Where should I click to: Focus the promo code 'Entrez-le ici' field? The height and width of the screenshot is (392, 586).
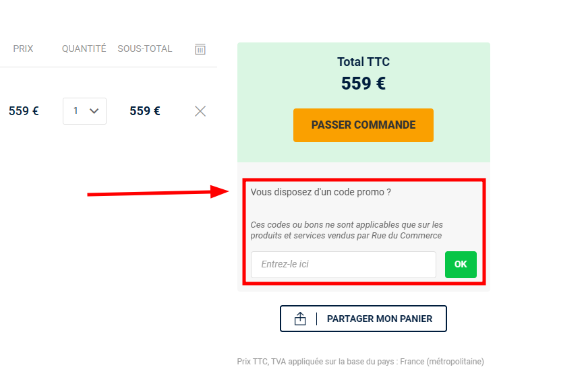coord(343,265)
